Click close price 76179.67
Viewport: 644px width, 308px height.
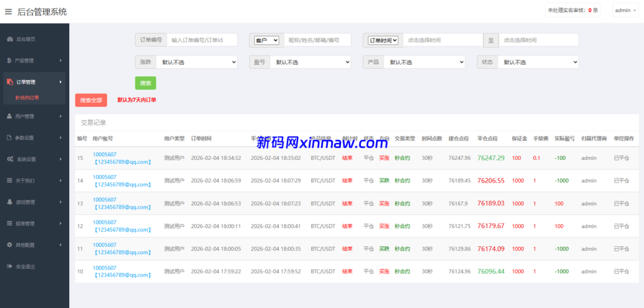[491, 225]
